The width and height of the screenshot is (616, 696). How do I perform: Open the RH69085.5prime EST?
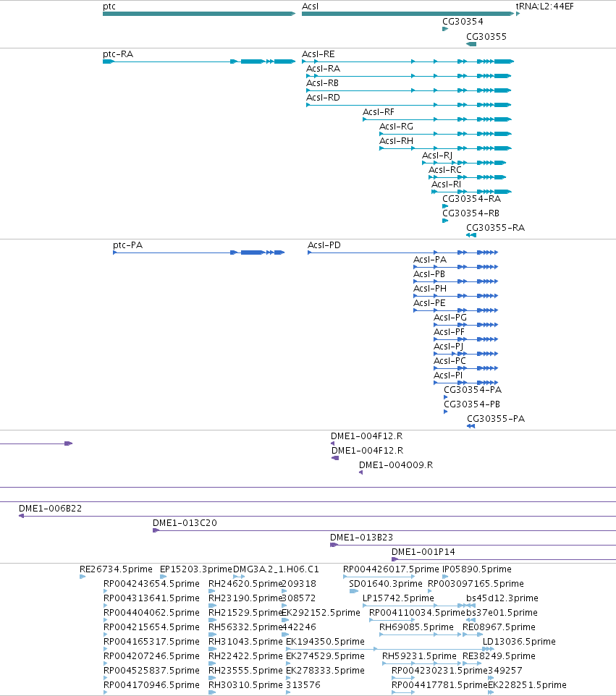click(x=421, y=635)
